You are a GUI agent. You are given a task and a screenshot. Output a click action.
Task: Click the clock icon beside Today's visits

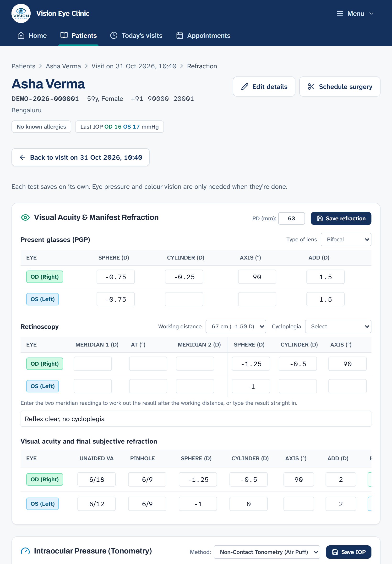click(x=114, y=36)
